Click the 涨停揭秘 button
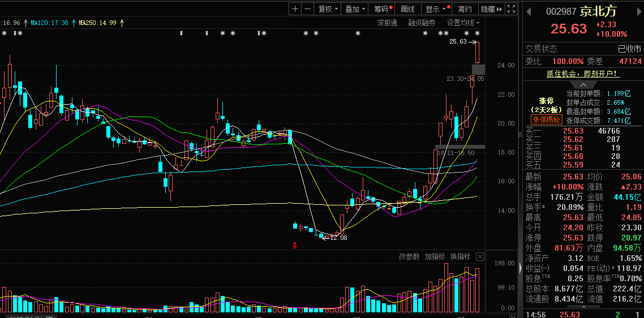The image size is (644, 318). coord(547,120)
